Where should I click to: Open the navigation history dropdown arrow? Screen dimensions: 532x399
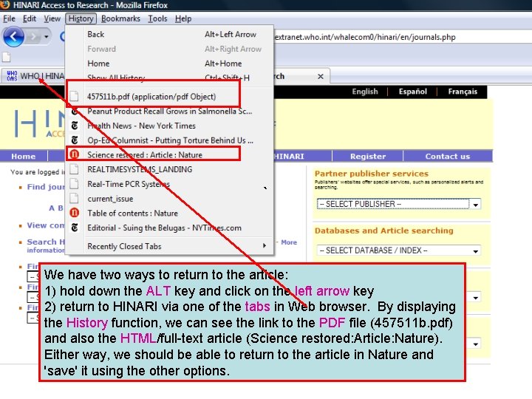[47, 36]
